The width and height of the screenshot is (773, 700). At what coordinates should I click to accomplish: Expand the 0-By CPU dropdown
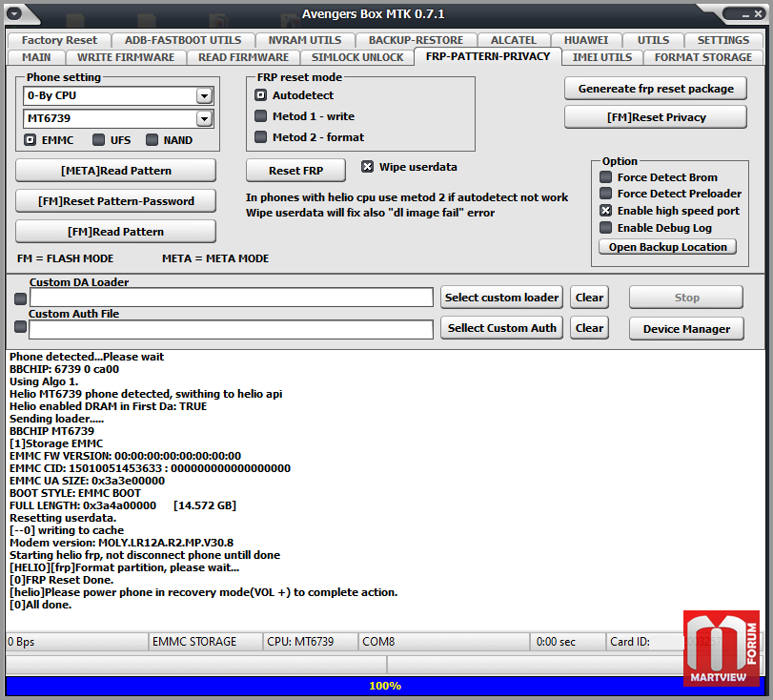click(x=204, y=95)
